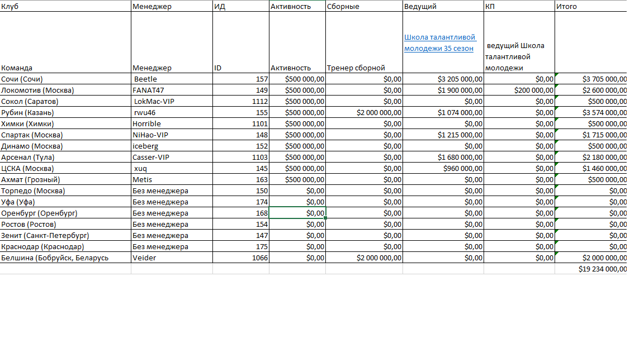Click the Активность header in the top row
Viewport: 644px width, 362px height.
point(297,6)
